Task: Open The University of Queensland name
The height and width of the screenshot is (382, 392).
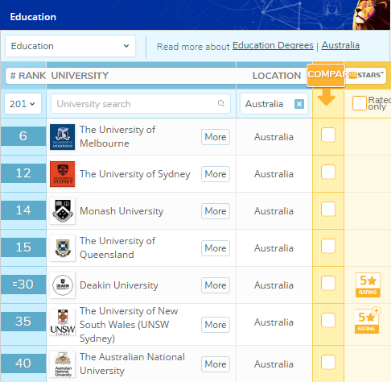Action: point(117,248)
